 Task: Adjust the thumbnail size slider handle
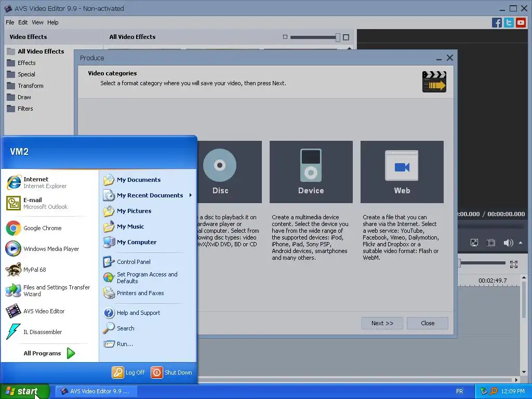click(338, 37)
